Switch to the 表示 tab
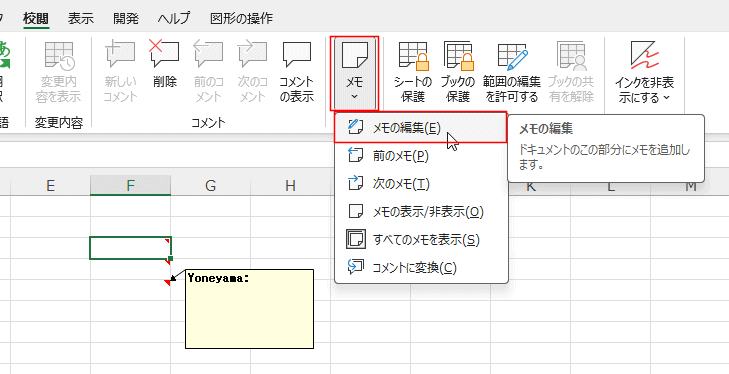Viewport: 729px width, 374px height. [81, 19]
